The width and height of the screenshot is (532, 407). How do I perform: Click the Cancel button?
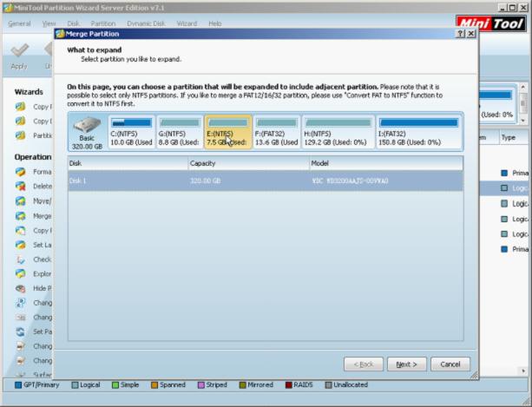[450, 364]
